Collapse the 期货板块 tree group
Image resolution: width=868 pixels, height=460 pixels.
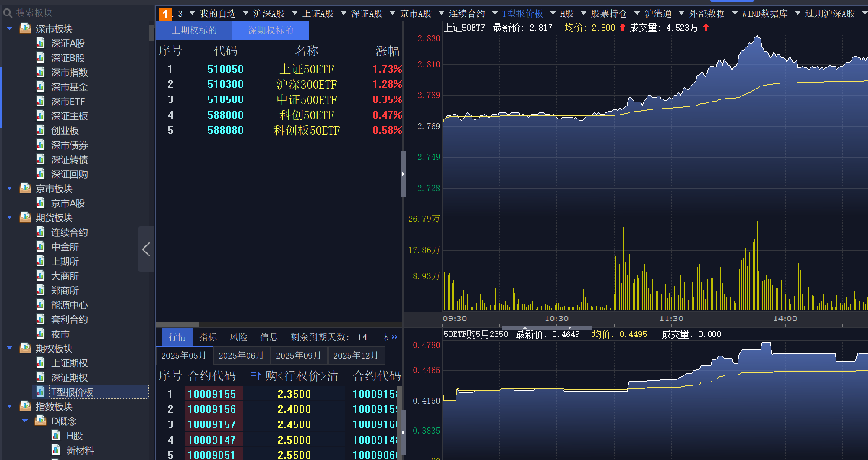pos(10,218)
